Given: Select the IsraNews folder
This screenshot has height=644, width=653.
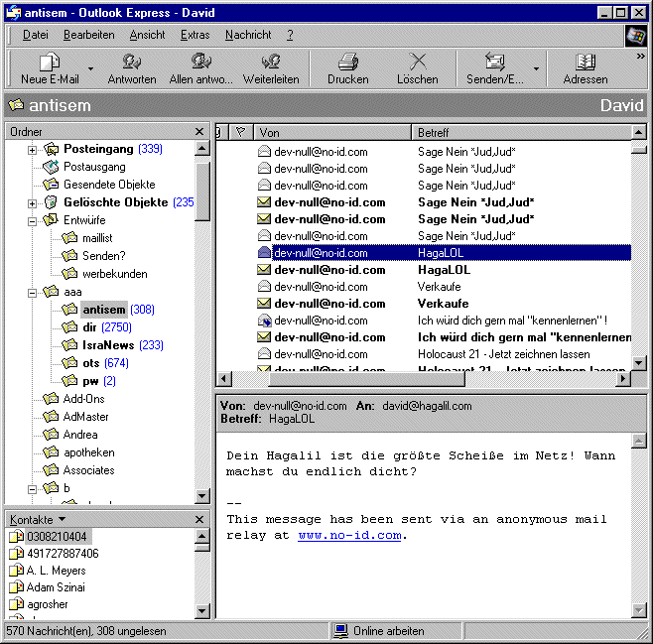Looking at the screenshot, I should [109, 345].
